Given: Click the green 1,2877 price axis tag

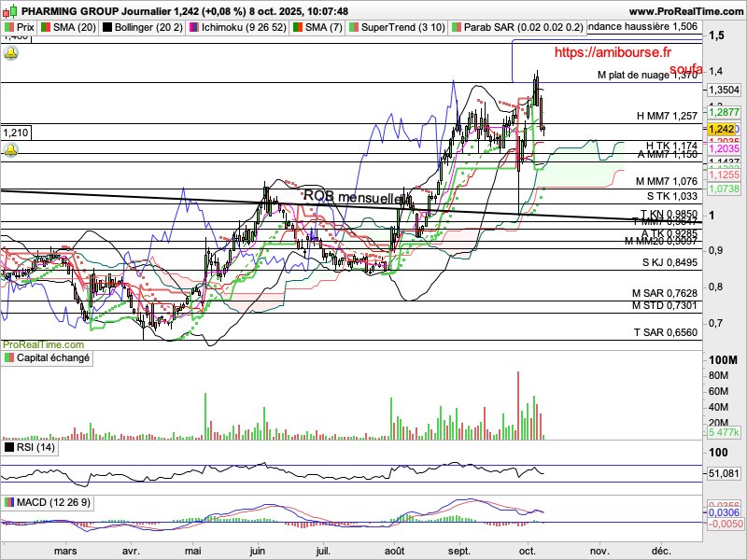Looking at the screenshot, I should pyautogui.click(x=725, y=112).
